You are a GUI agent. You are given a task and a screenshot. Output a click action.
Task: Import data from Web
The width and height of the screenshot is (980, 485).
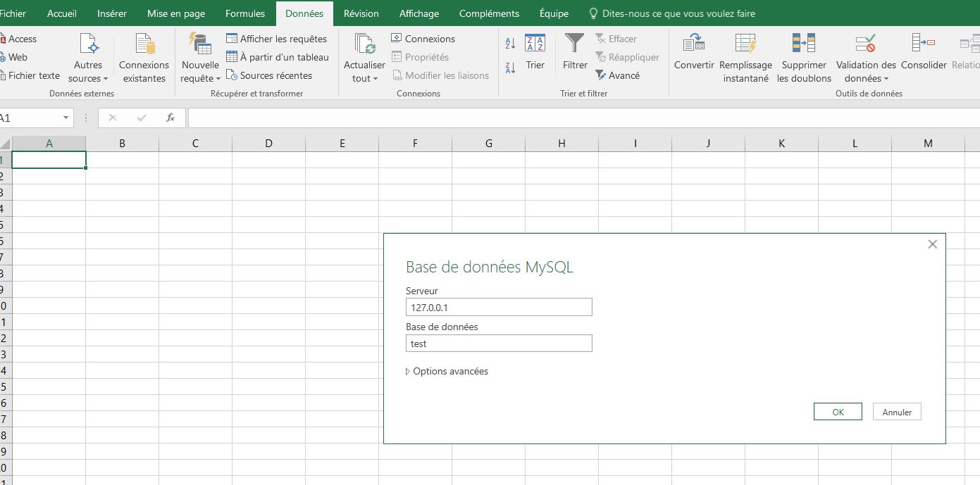click(x=14, y=57)
